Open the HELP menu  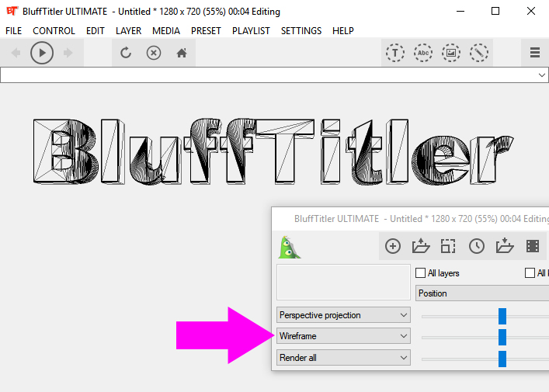click(x=343, y=31)
